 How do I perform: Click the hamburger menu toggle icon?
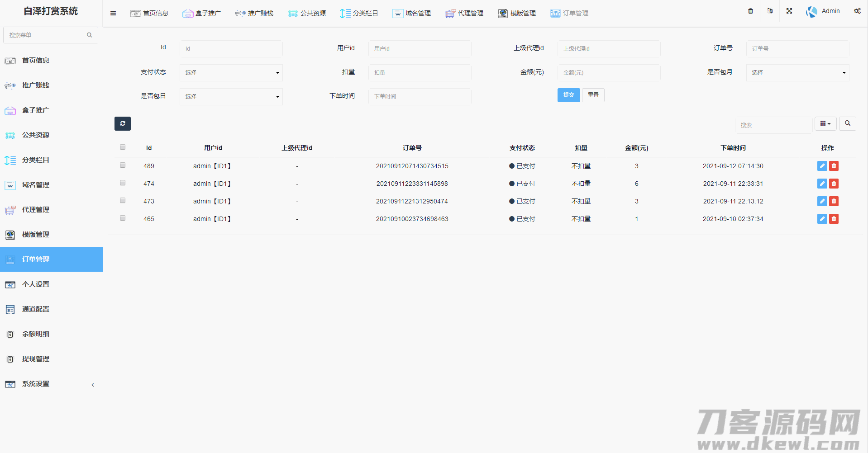113,14
